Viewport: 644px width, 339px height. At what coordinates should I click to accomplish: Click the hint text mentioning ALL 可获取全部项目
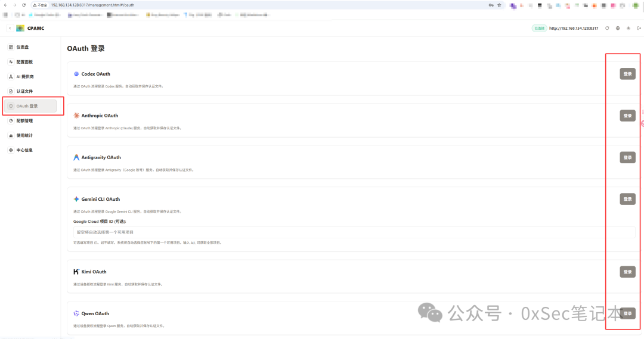point(148,243)
